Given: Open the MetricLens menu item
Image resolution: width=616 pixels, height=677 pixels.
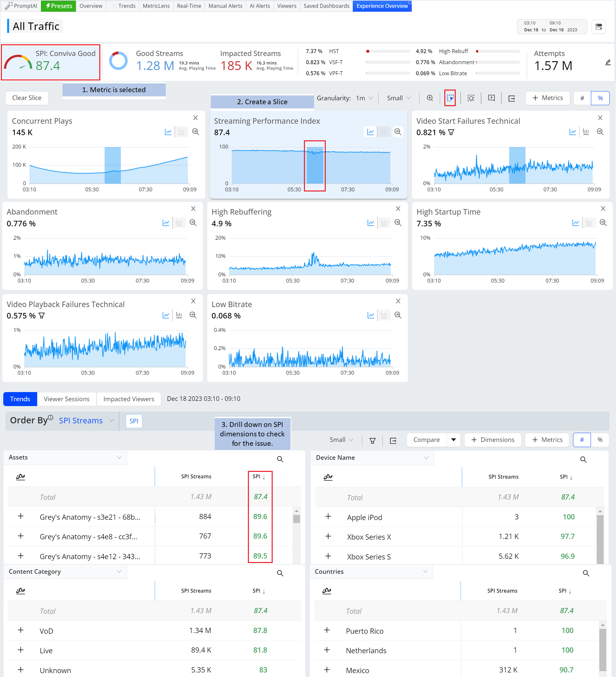Looking at the screenshot, I should [x=156, y=6].
